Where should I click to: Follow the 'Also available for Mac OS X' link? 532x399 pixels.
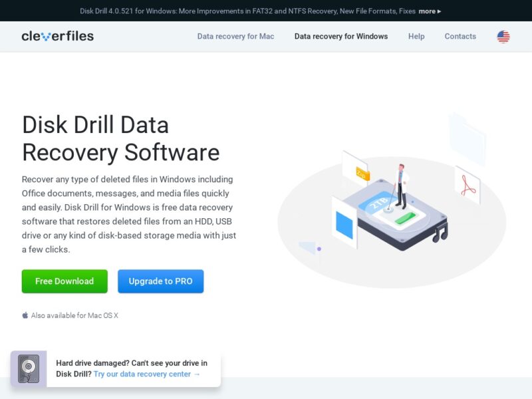[74, 315]
